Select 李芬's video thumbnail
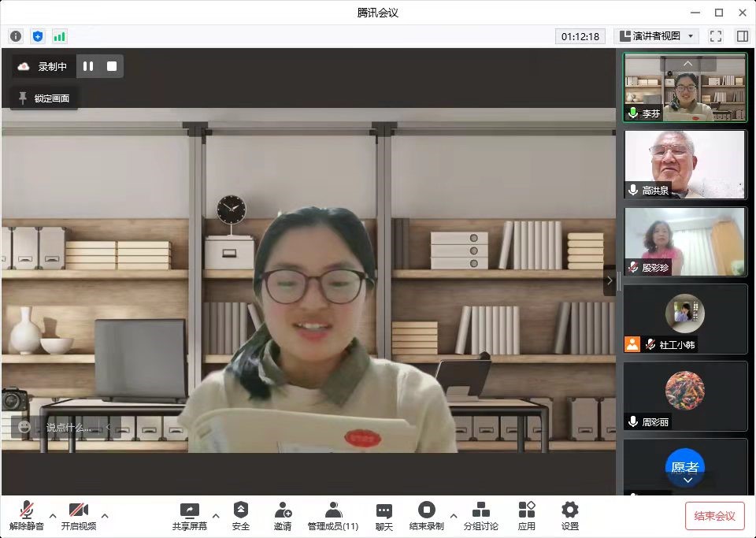The height and width of the screenshot is (538, 756). [x=685, y=87]
